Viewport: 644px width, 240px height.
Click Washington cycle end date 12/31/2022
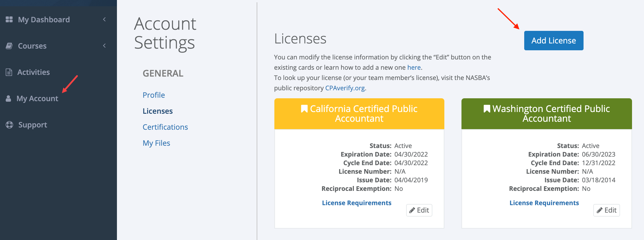(599, 163)
